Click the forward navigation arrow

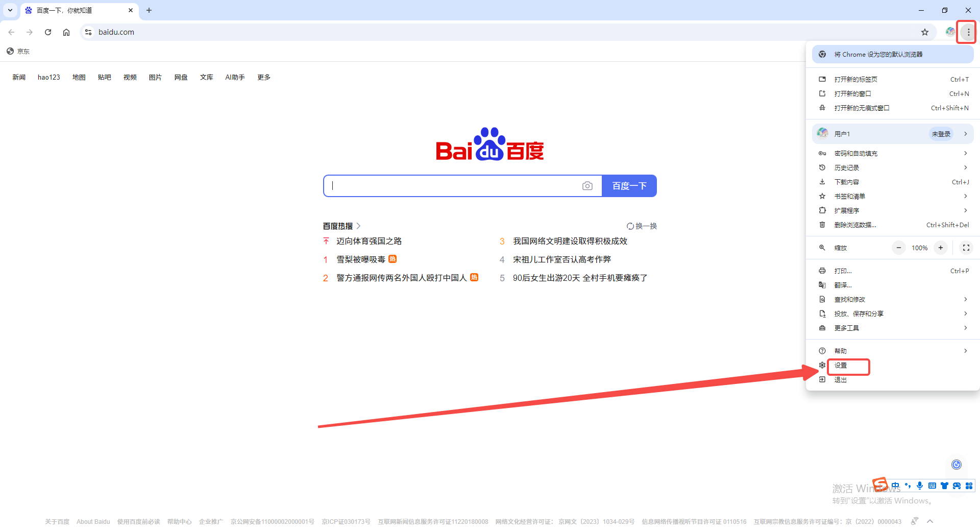coord(30,32)
